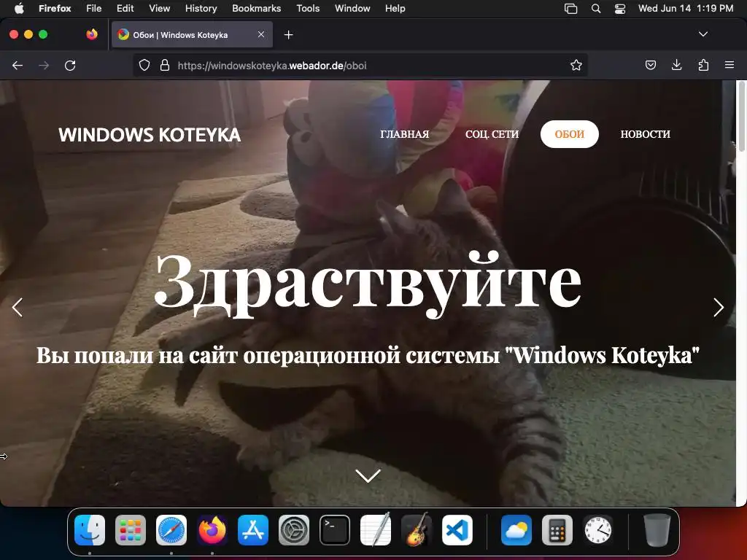
Task: Open the Tools menu
Action: (308, 8)
